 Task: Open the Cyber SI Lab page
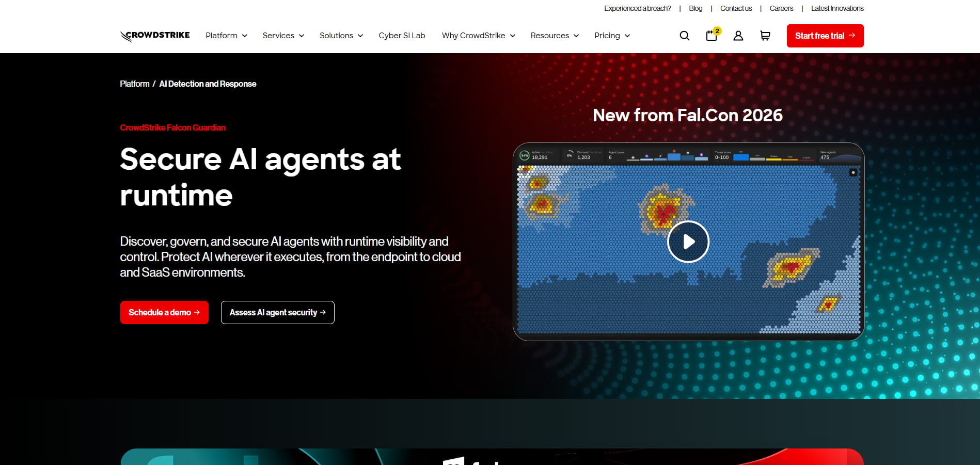pyautogui.click(x=402, y=36)
